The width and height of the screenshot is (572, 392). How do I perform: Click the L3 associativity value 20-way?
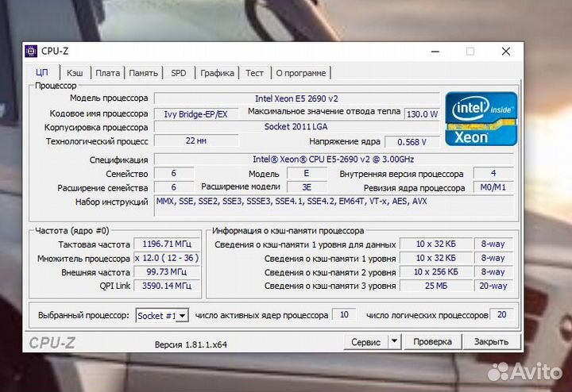tap(493, 286)
